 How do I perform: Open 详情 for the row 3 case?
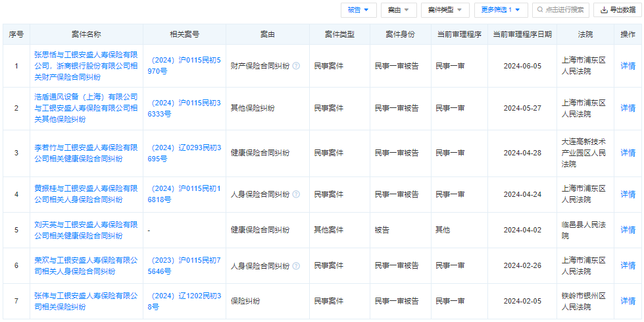(x=628, y=153)
